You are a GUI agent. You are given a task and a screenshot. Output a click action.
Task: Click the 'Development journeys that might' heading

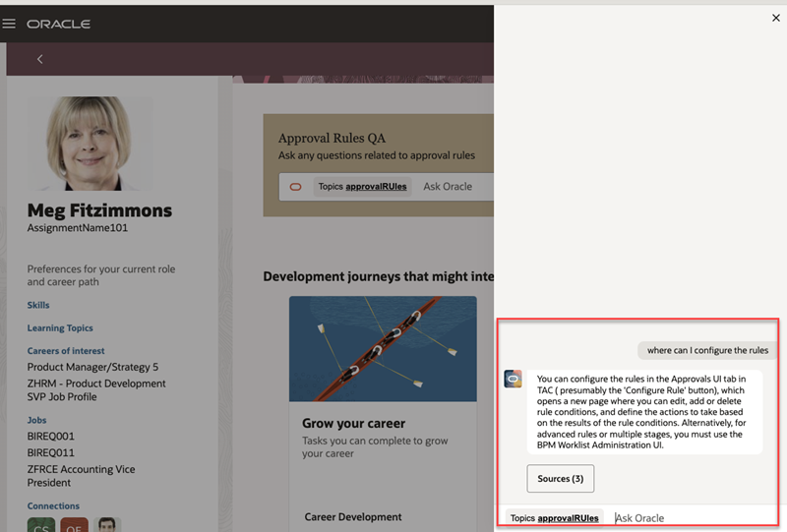click(379, 276)
